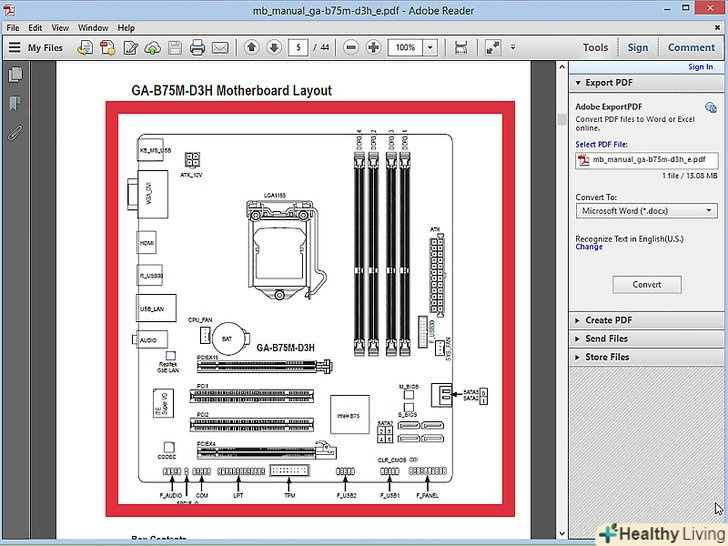This screenshot has height=546, width=728.
Task: Open the Attachments paperclip panel
Action: point(15,133)
